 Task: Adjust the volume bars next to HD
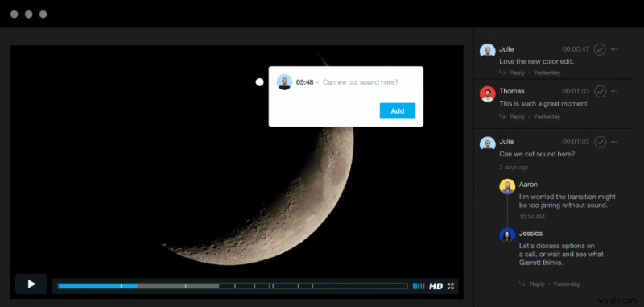pos(419,286)
